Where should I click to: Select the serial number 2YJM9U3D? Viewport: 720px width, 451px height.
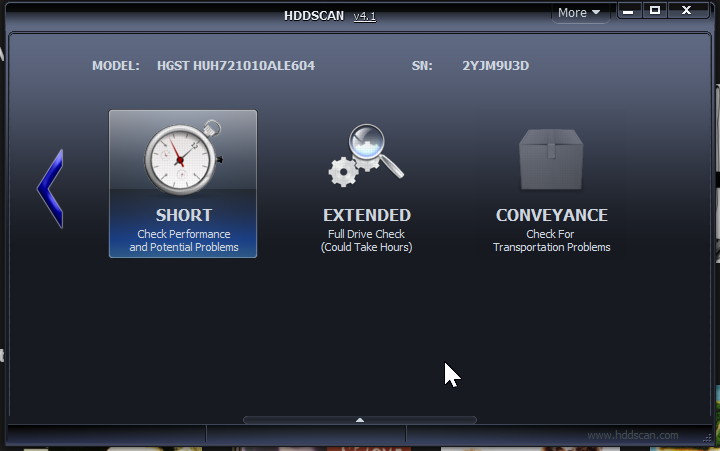[495, 66]
